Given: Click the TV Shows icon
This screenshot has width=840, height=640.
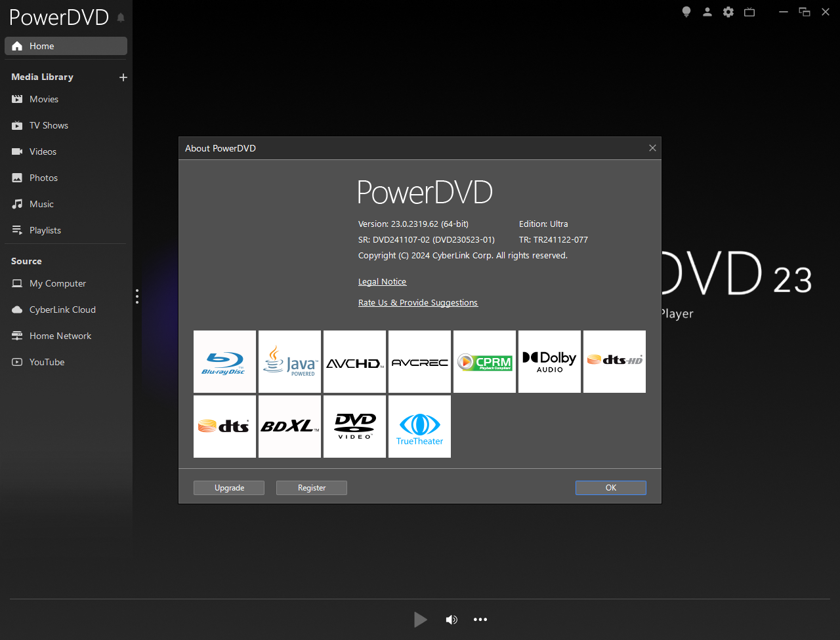Looking at the screenshot, I should (x=17, y=125).
